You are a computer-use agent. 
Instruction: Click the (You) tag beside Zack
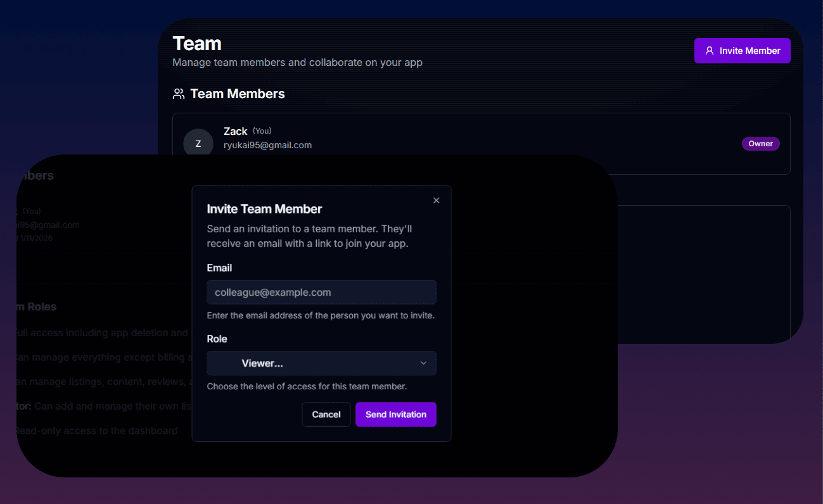point(262,131)
